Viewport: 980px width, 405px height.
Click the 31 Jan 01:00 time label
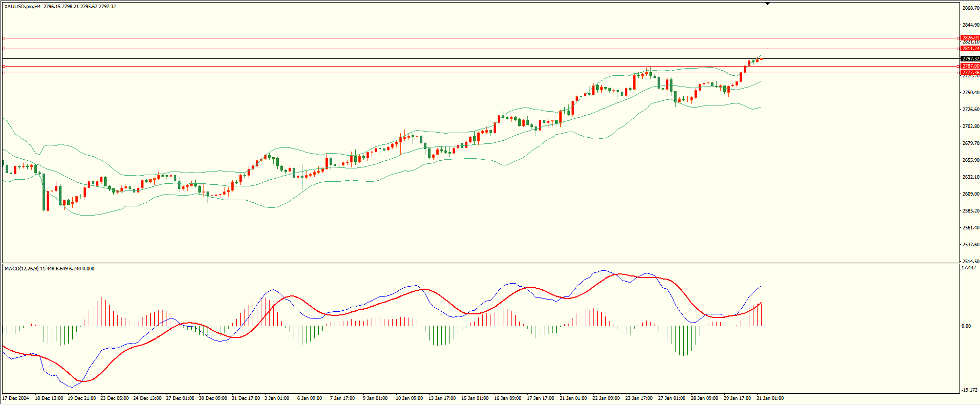770,398
